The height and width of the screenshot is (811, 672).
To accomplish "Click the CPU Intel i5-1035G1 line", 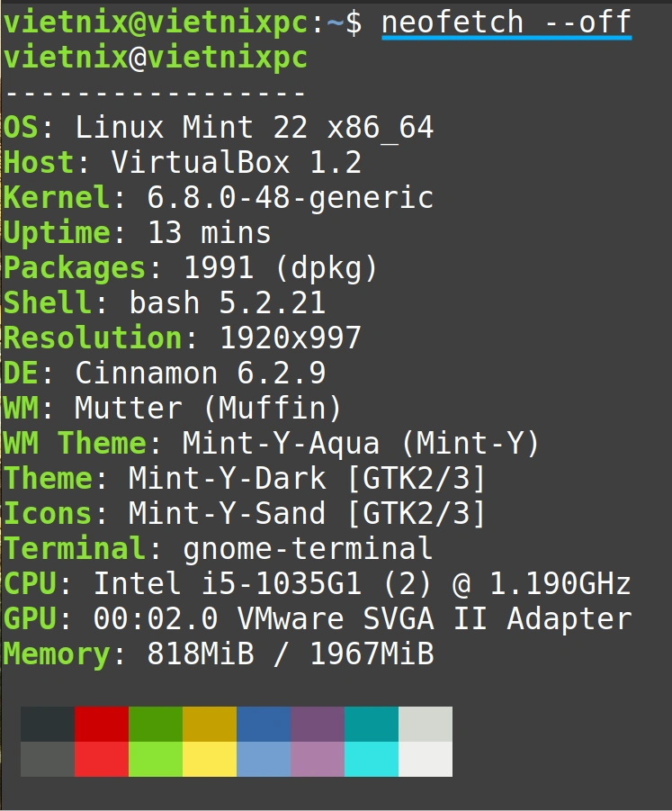I will 317,583.
